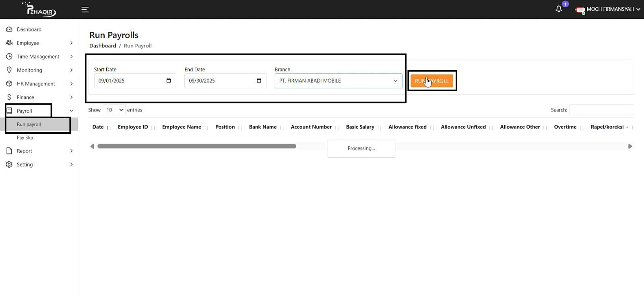The height and width of the screenshot is (296, 644).
Task: Toggle the hamburger sidebar menu icon
Action: pyautogui.click(x=85, y=10)
